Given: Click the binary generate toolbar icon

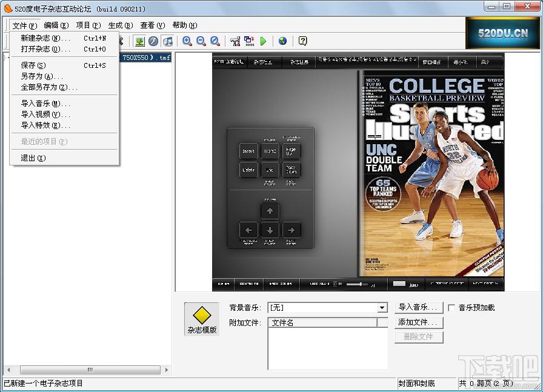Looking at the screenshot, I should (249, 41).
